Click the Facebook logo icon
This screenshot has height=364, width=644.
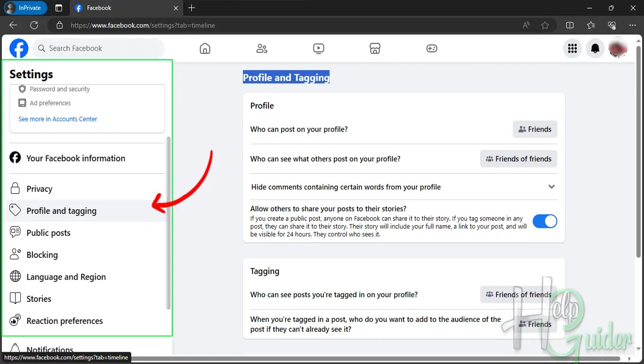19,48
